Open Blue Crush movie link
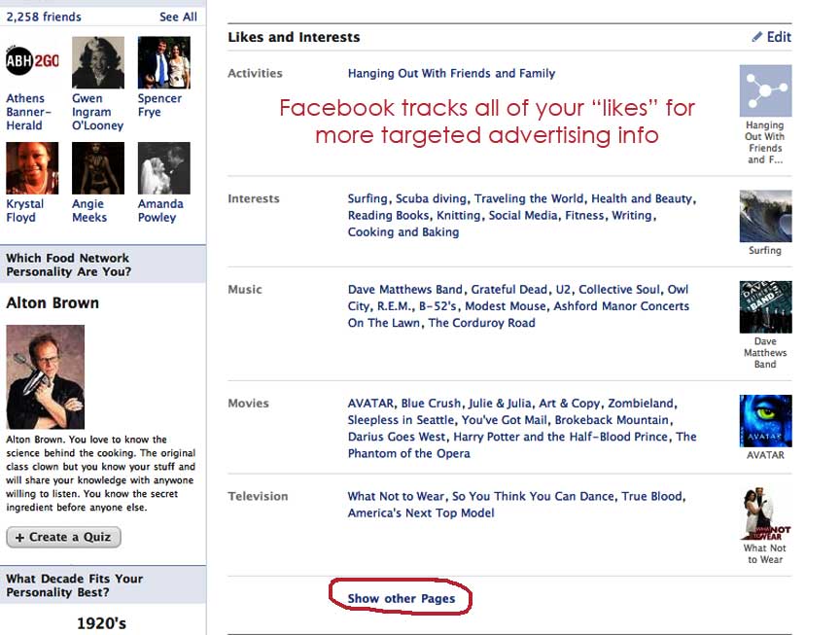 coord(431,403)
